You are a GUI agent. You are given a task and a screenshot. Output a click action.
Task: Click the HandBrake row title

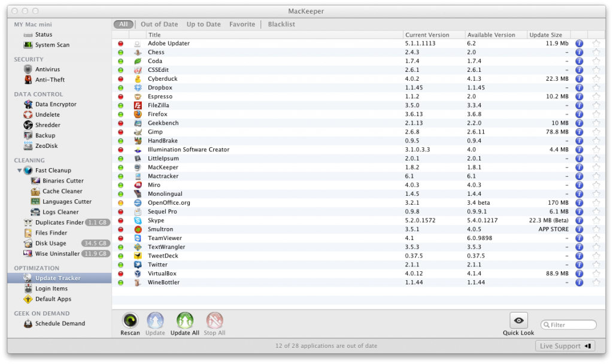pyautogui.click(x=163, y=141)
